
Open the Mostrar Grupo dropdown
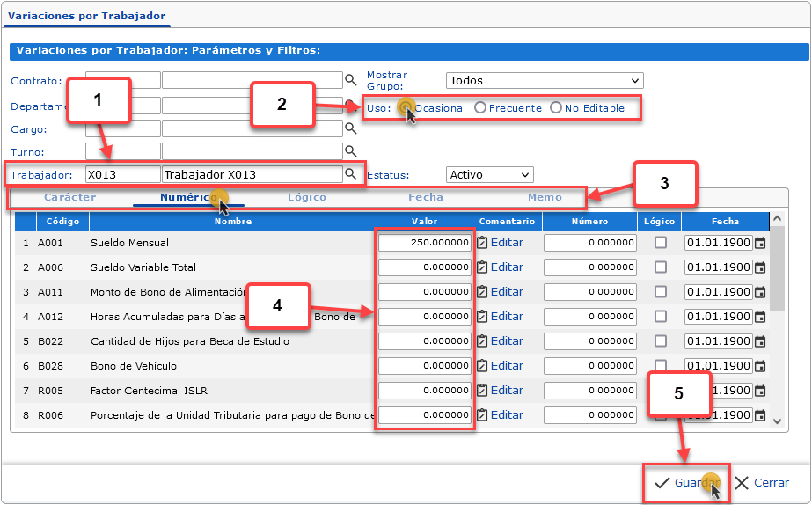pos(545,81)
